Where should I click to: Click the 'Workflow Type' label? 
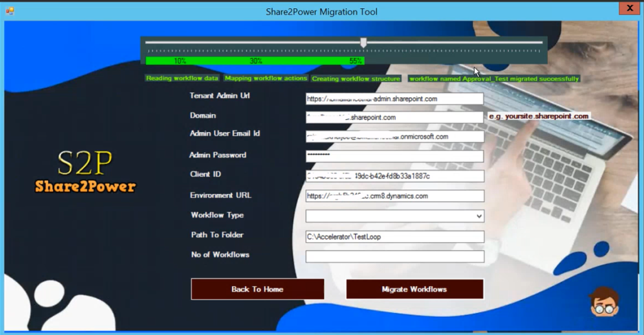(x=217, y=215)
